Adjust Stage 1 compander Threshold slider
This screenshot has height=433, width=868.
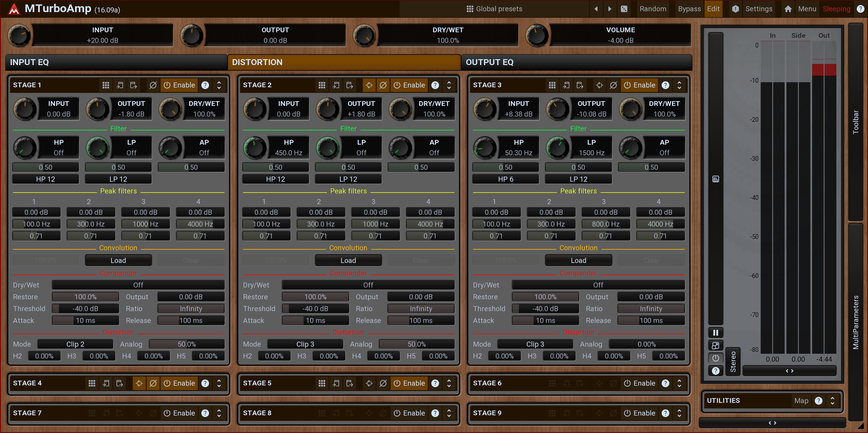[x=85, y=309]
